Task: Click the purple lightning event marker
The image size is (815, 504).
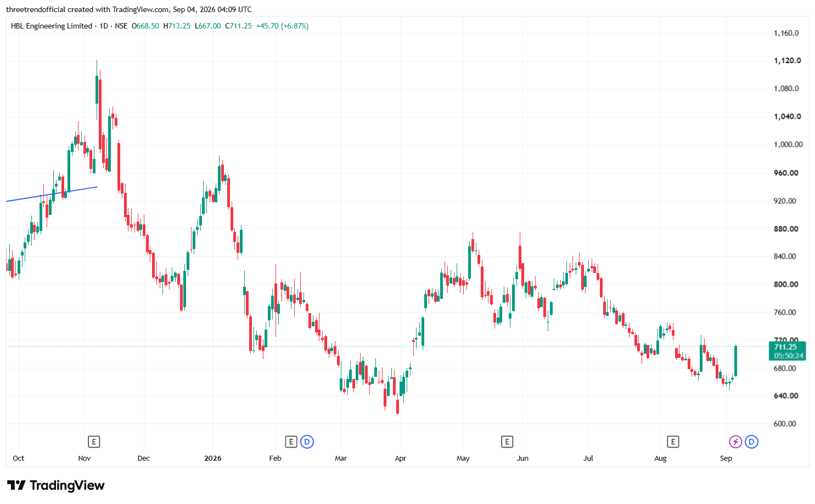Action: click(x=735, y=441)
